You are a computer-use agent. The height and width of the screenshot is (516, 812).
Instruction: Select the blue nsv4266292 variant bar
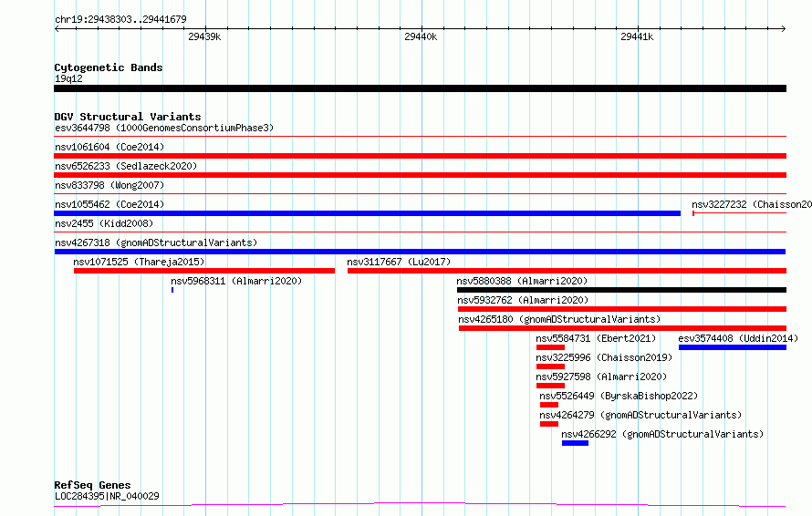pos(576,443)
